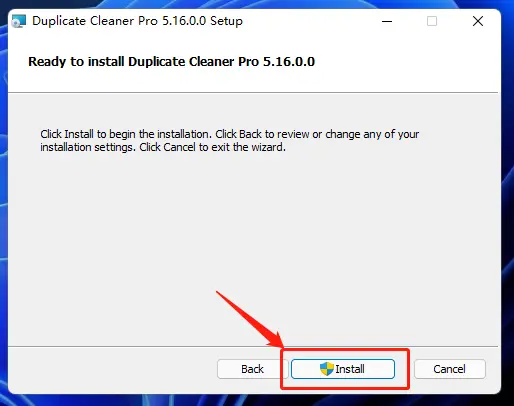
Task: Click the 'Click Install to begin' instruction paragraph
Action: (230, 140)
